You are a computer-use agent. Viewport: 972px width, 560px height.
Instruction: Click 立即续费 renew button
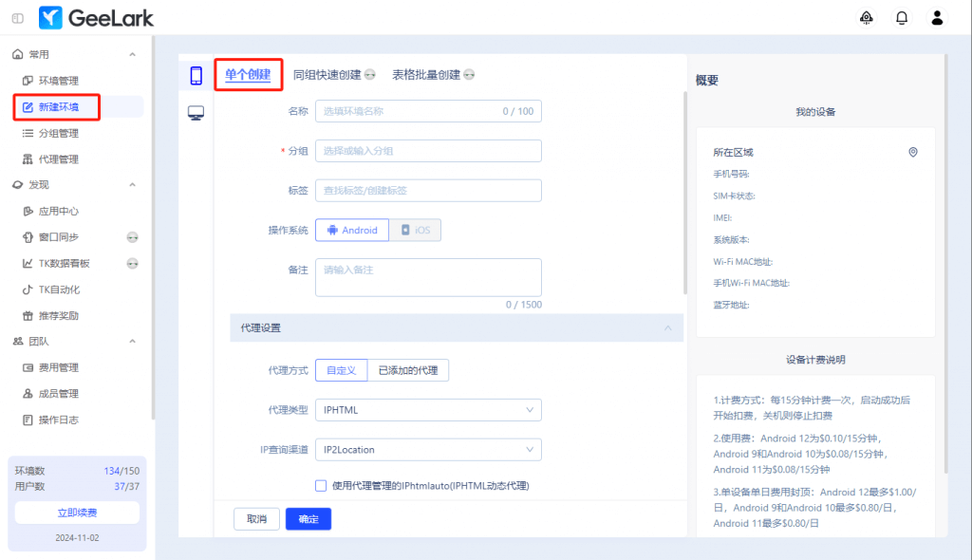point(77,513)
